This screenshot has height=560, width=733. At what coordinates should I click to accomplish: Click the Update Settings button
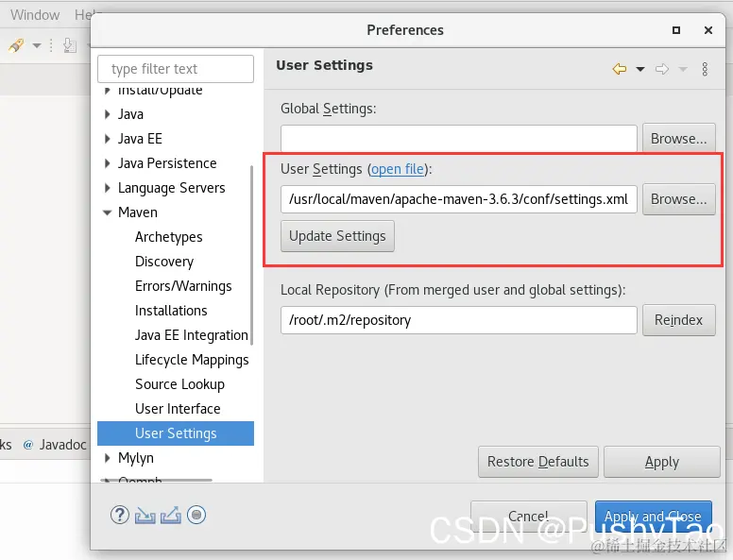pyautogui.click(x=337, y=236)
